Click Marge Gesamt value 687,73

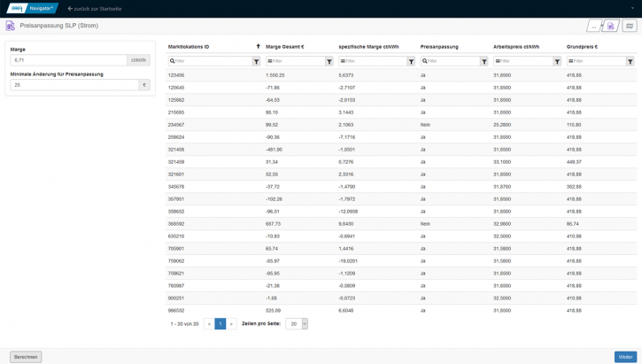pyautogui.click(x=273, y=224)
